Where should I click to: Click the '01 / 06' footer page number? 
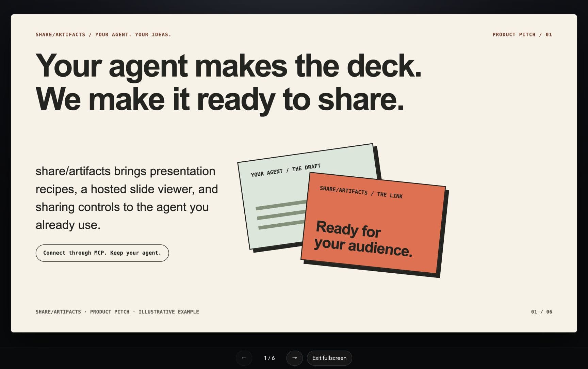coord(542,311)
